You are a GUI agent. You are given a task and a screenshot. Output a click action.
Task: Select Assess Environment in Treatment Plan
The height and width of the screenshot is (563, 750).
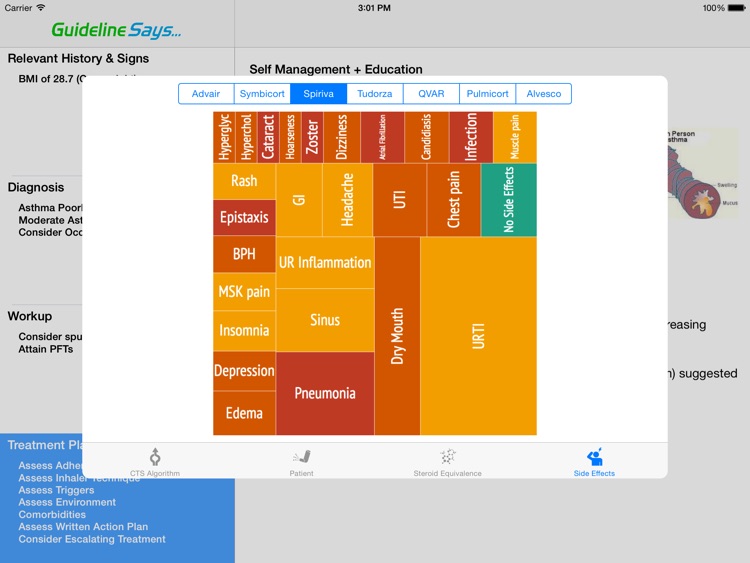[x=67, y=502]
